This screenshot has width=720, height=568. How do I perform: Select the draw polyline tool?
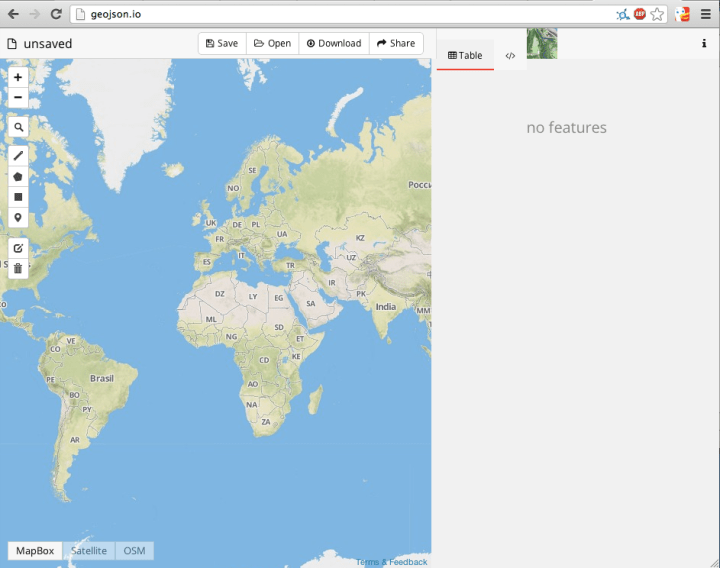18,156
